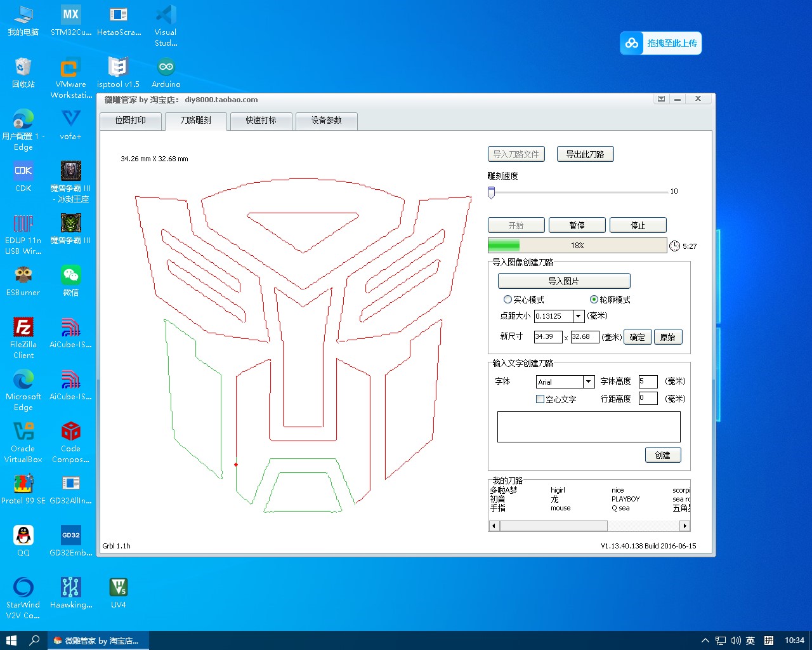Viewport: 812px width, 650px height.
Task: Click the 雕刻速度 slider handle
Action: (x=491, y=192)
